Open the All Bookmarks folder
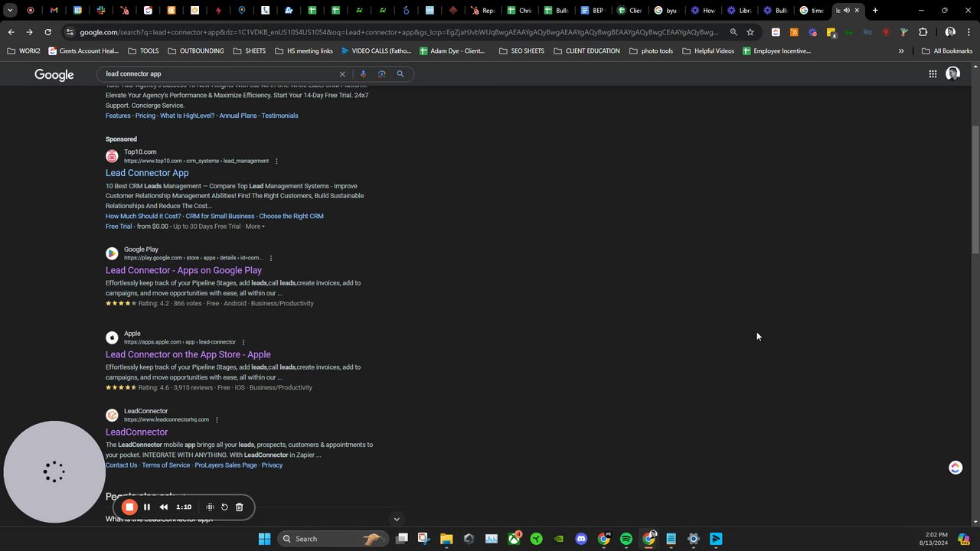The image size is (980, 551). (x=947, y=51)
